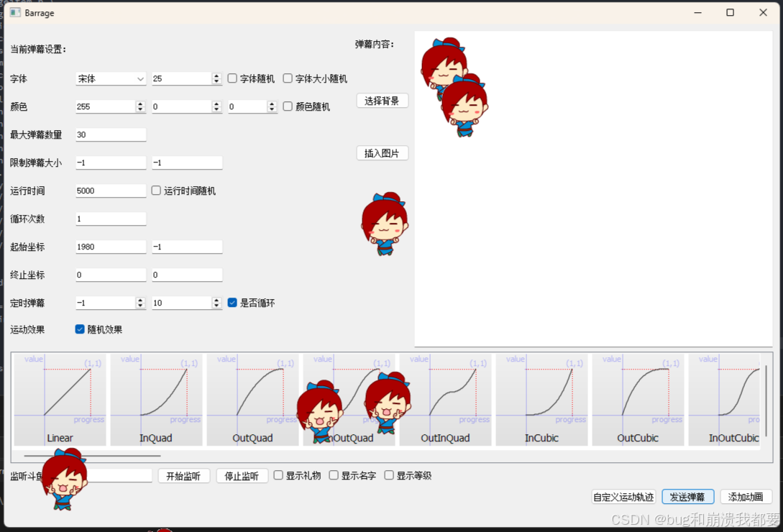783x532 pixels.
Task: Open 自定义运动轨迹 dialog
Action: 623,497
